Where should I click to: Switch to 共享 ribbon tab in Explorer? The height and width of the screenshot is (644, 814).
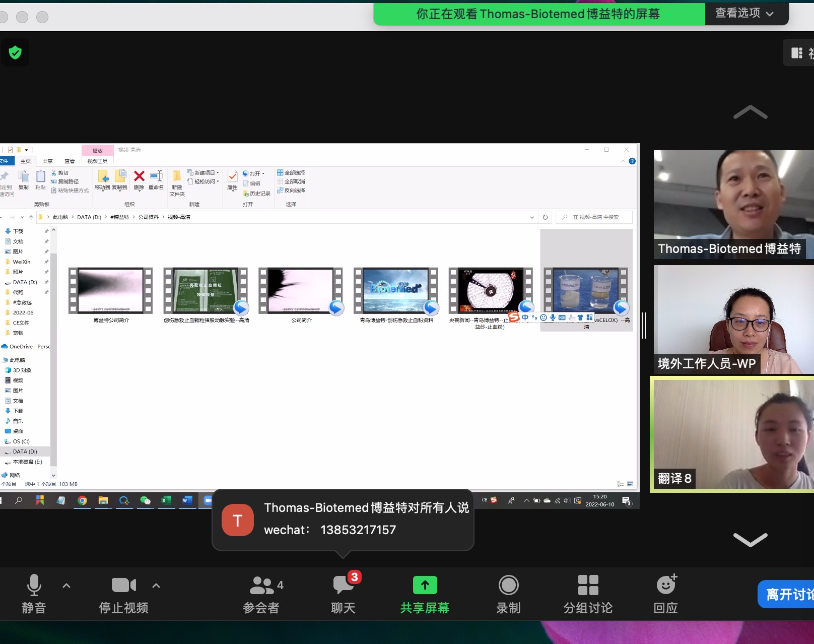[x=48, y=161]
